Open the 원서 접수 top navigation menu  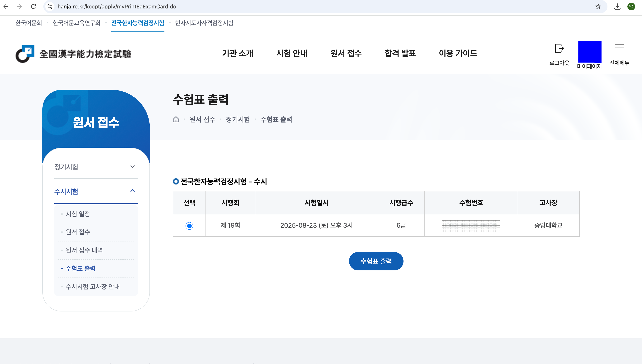[x=346, y=53]
